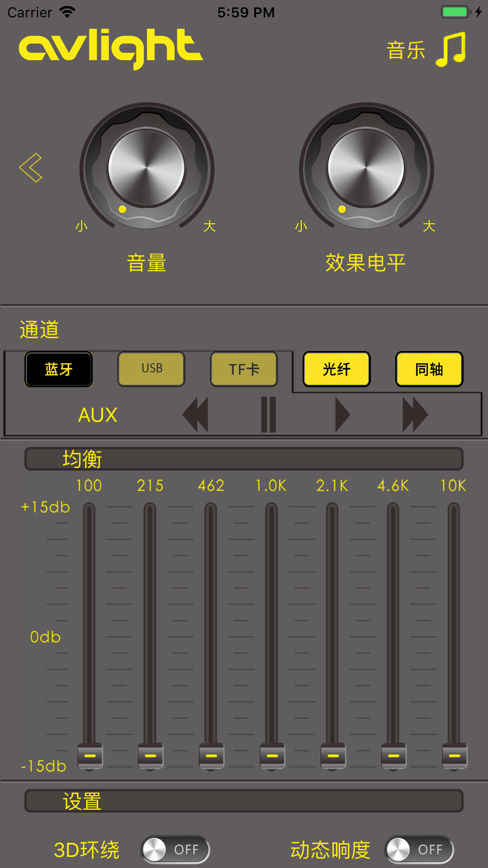Viewport: 488px width, 868px height.
Task: Choose the 光纤 optical input button
Action: [x=337, y=369]
